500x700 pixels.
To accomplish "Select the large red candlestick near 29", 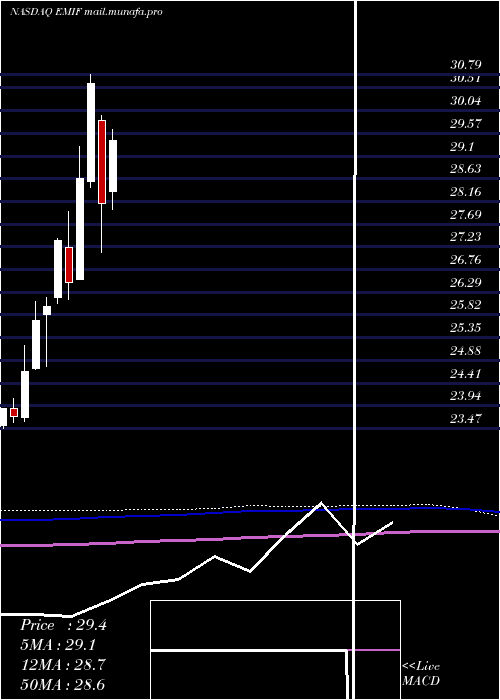I will click(x=102, y=162).
